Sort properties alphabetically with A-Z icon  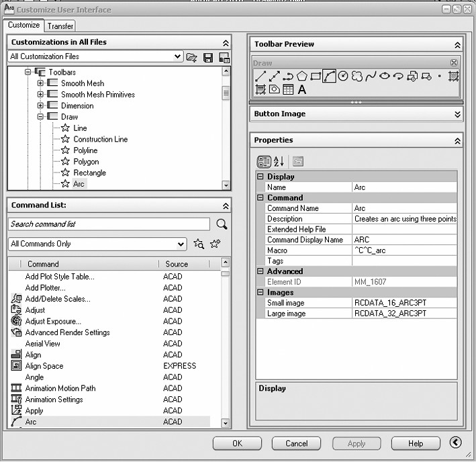279,161
